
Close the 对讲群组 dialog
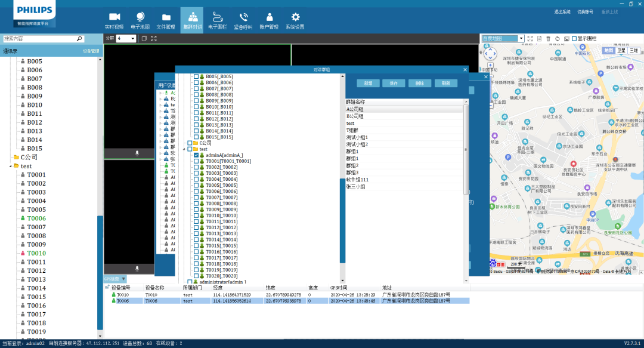[465, 69]
